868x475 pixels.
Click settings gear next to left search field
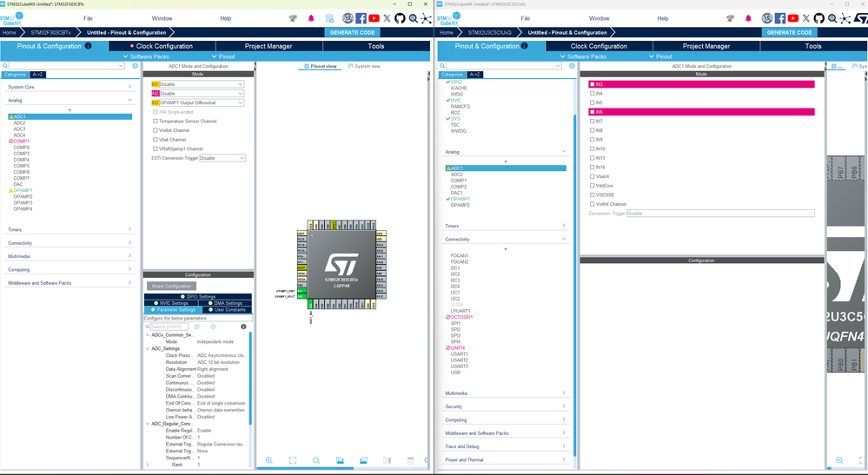[x=135, y=66]
